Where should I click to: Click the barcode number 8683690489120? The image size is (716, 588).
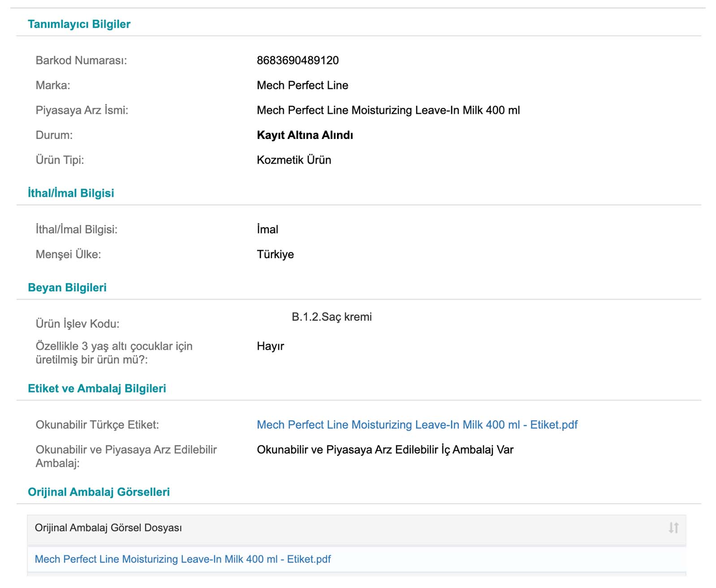[x=298, y=61]
